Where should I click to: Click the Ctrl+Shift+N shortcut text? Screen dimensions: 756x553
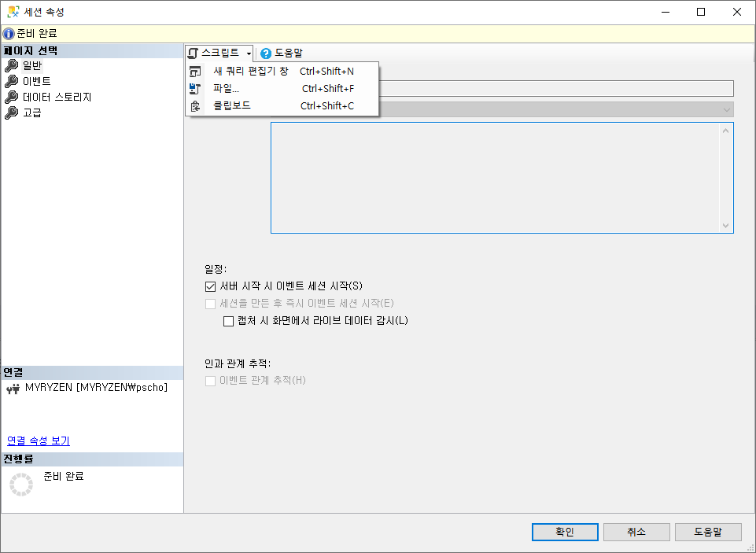tap(326, 72)
